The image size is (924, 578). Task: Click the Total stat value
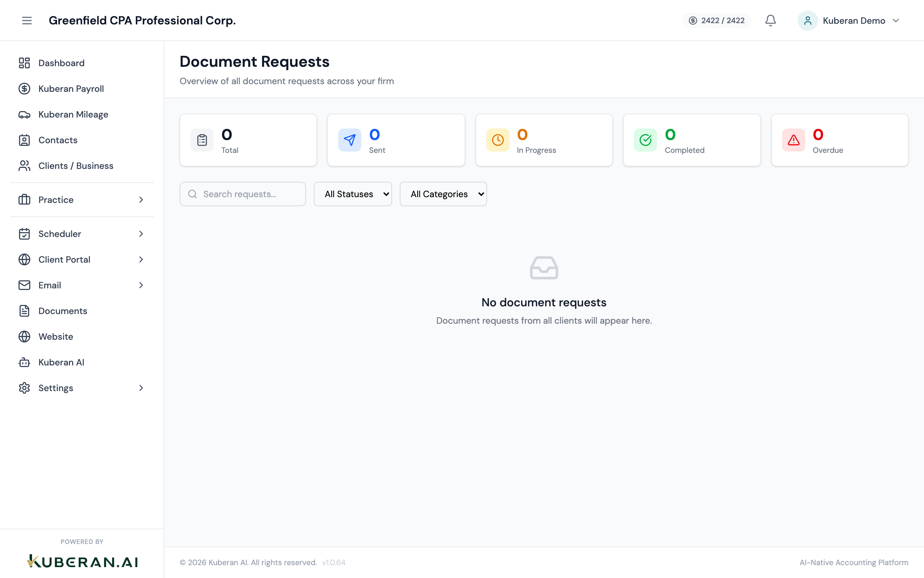227,135
